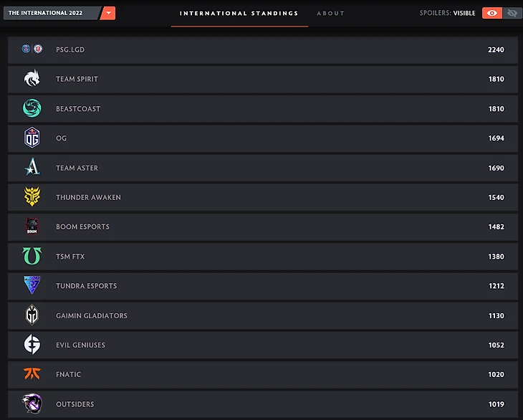Image resolution: width=523 pixels, height=420 pixels.
Task: Click the BOOM Esports wolf logo
Action: (32, 226)
